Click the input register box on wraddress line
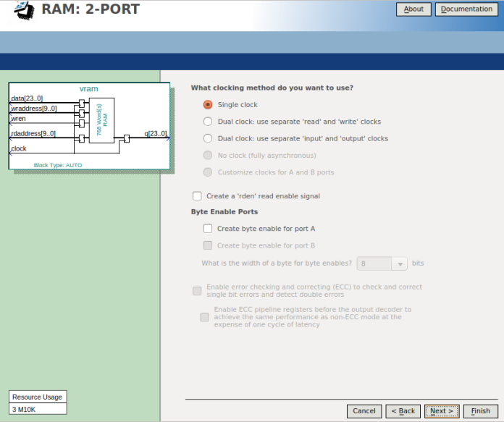This screenshot has width=504, height=422. (82, 113)
